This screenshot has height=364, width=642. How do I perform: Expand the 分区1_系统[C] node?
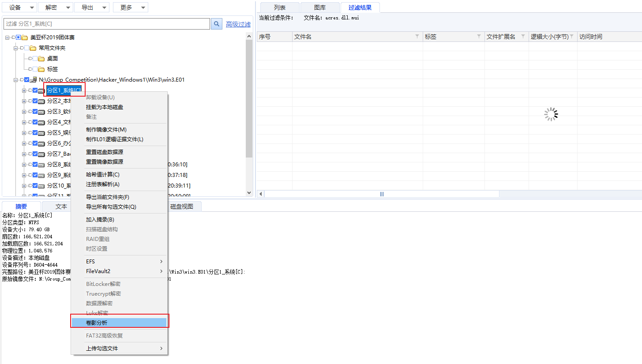pyautogui.click(x=24, y=90)
